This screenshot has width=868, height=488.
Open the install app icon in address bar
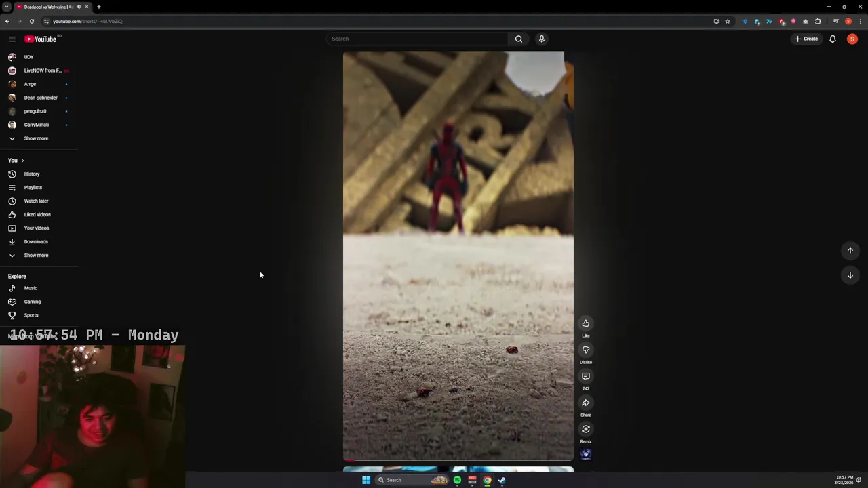pyautogui.click(x=716, y=21)
